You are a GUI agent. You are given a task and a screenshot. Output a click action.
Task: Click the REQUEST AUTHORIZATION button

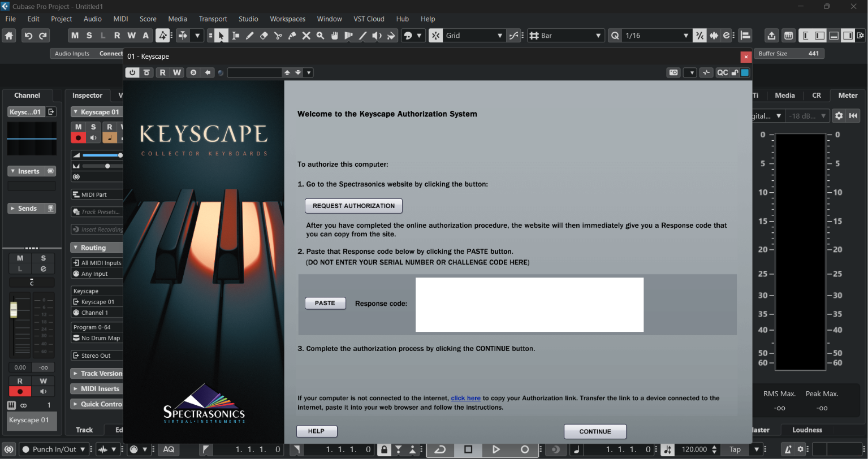pos(353,206)
